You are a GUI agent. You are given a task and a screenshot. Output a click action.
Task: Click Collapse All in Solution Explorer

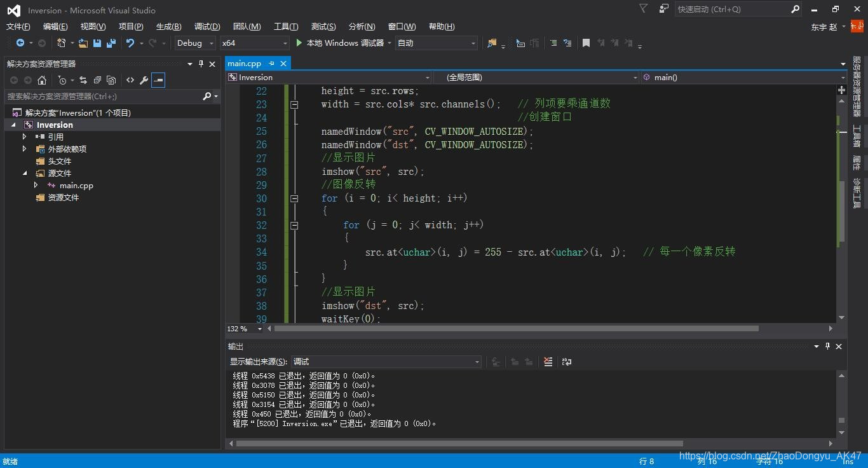pos(97,80)
